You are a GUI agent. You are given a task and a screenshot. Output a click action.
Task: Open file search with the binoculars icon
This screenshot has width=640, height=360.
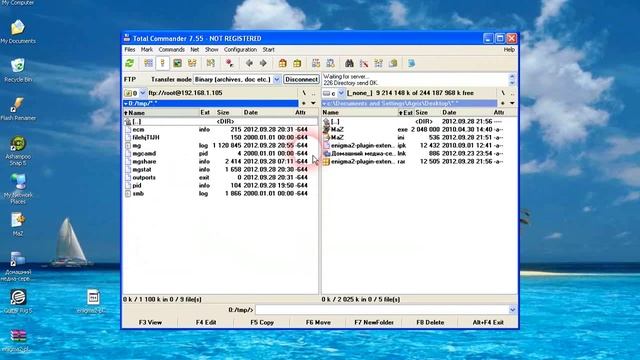coord(349,63)
